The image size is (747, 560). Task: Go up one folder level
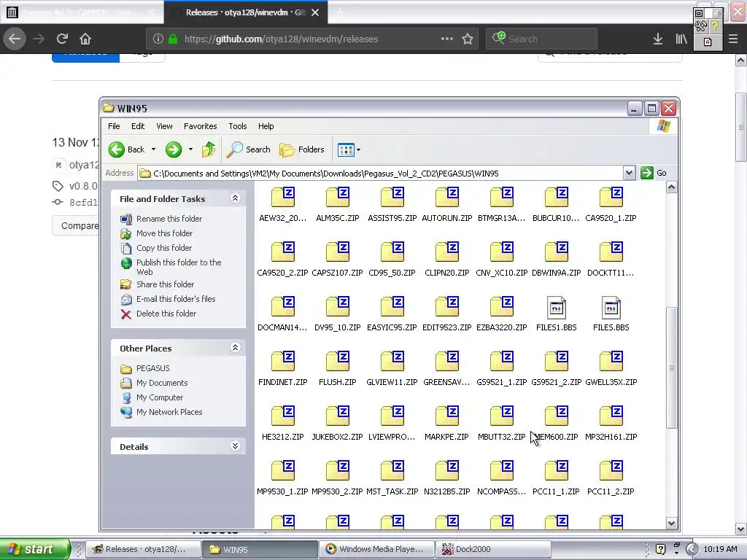coord(208,149)
